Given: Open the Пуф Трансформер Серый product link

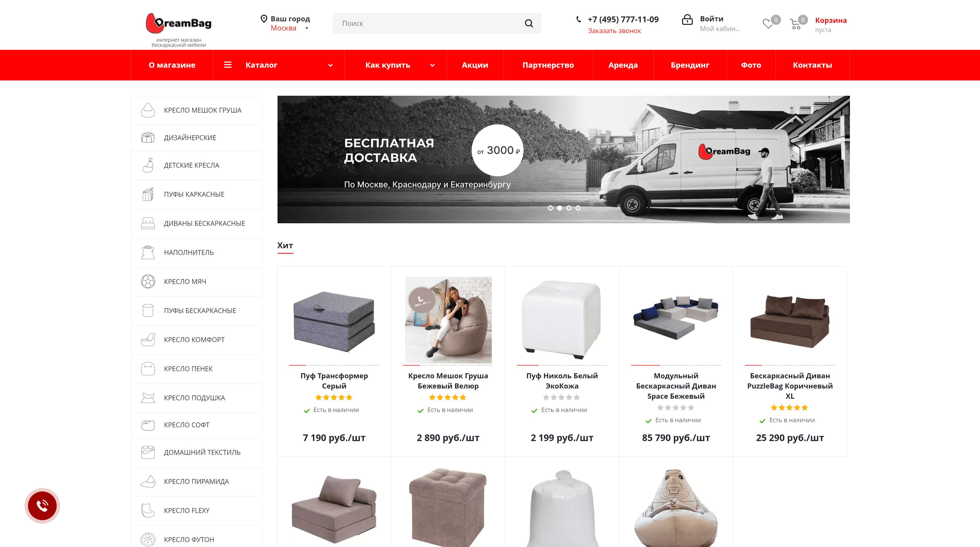Looking at the screenshot, I should (334, 381).
